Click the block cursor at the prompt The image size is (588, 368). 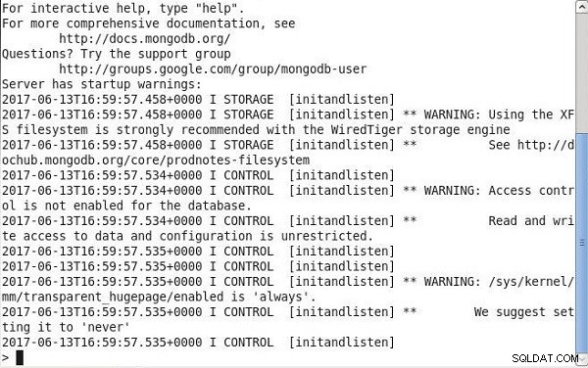point(20,357)
